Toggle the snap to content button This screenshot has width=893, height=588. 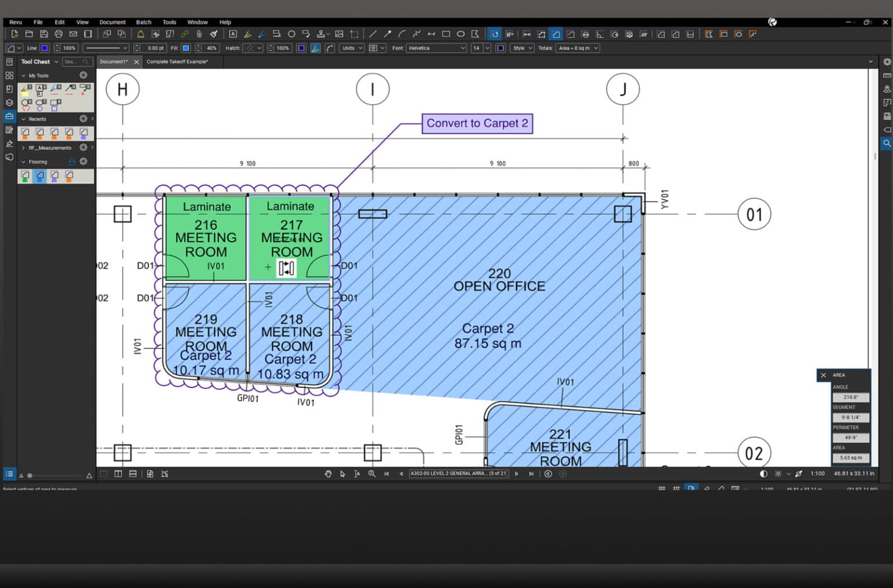coord(691,489)
